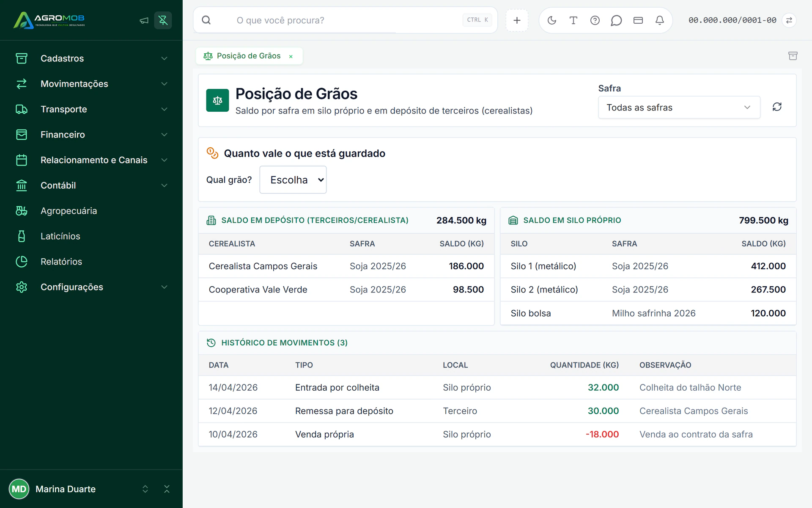Expand Relacionamento e Canais menu
Image resolution: width=812 pixels, height=508 pixels.
tap(91, 160)
